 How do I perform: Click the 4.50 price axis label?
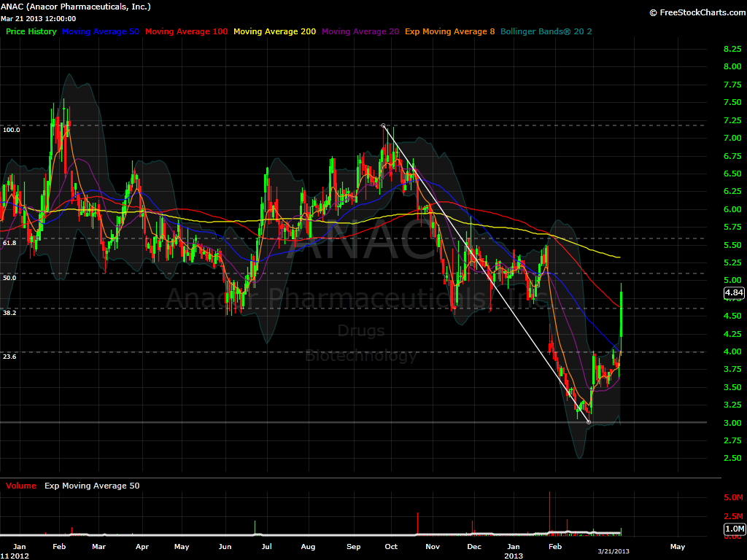tap(732, 316)
